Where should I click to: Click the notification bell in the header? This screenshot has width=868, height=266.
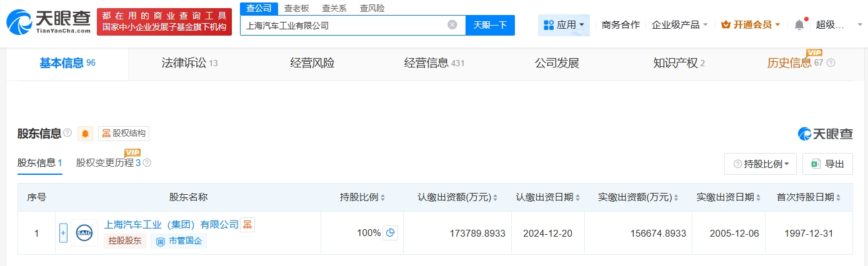coord(799,25)
